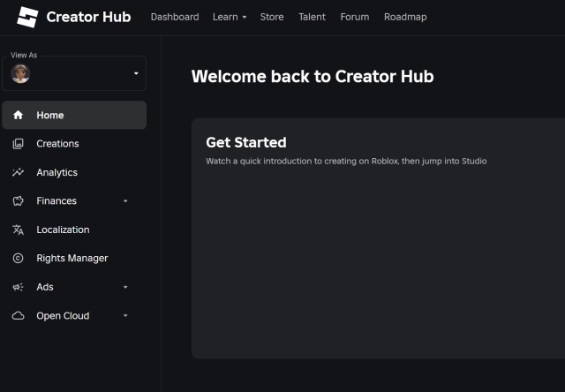565x392 pixels.
Task: Expand the Finances submenu arrow
Action: 125,201
